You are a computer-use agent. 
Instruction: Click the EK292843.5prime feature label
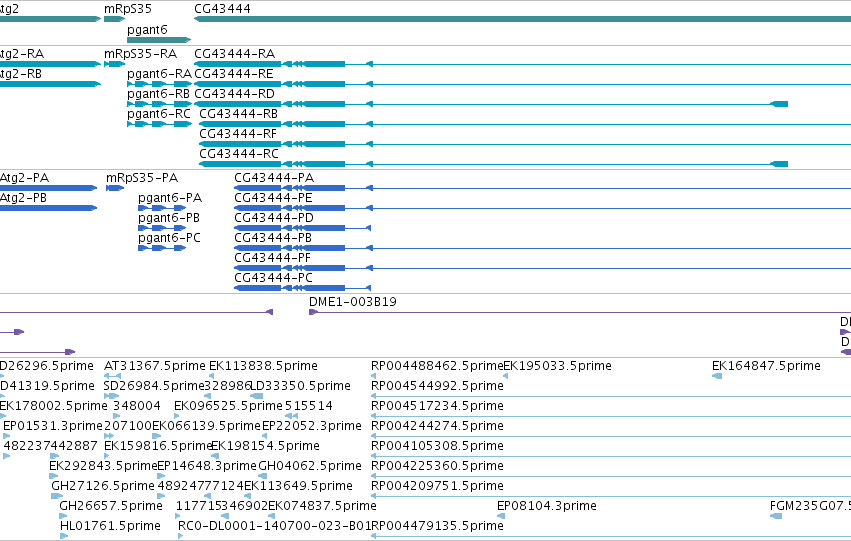[x=103, y=467]
